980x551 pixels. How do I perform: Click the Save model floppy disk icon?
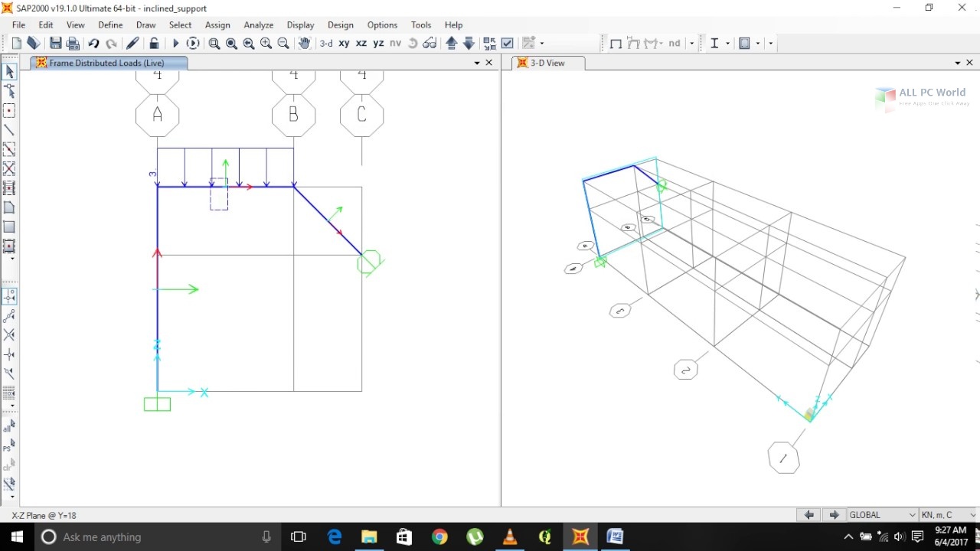click(x=56, y=44)
